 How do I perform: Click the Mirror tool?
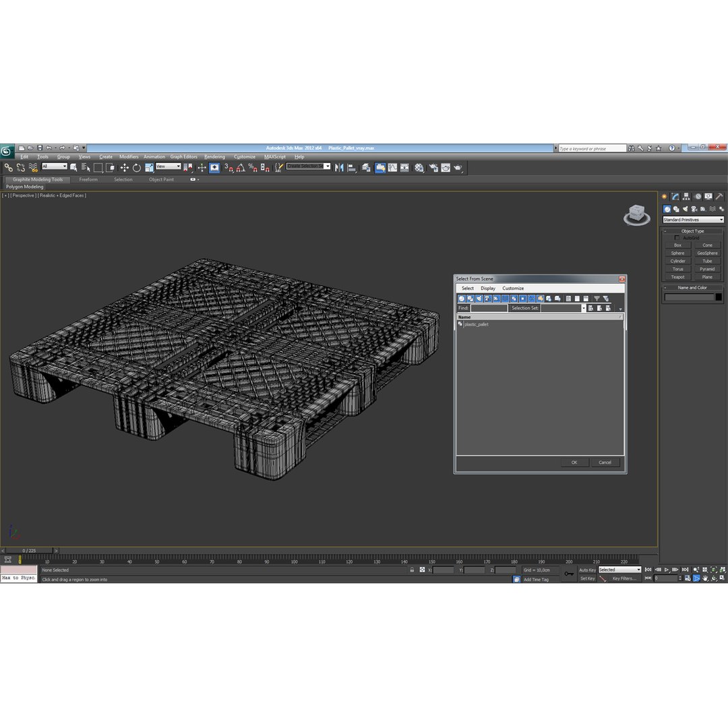coord(339,168)
